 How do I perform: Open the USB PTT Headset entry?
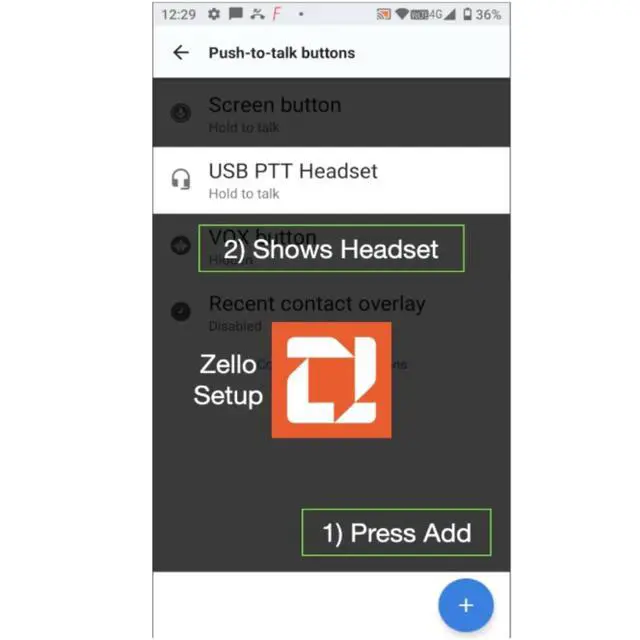(x=331, y=180)
